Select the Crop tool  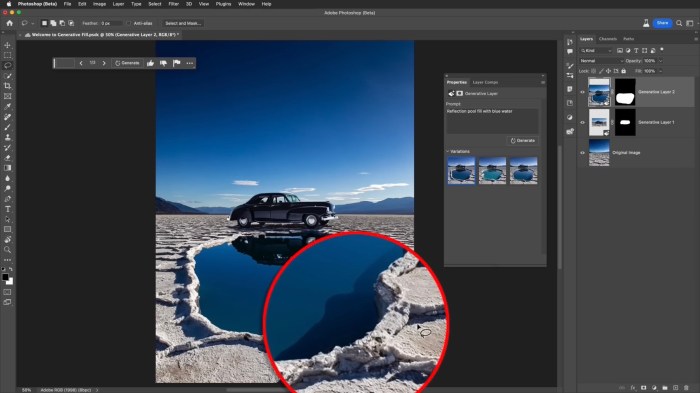click(x=8, y=86)
